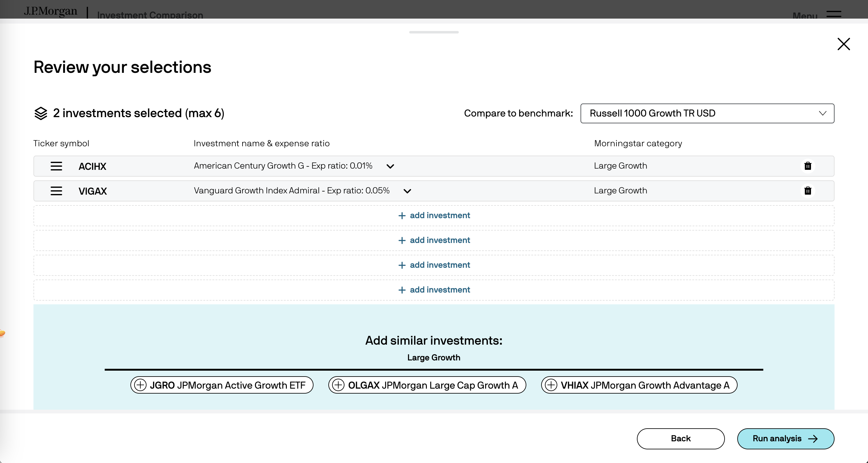Viewport: 868px width, 463px height.
Task: Remove VIGAX with its trash icon
Action: [808, 191]
